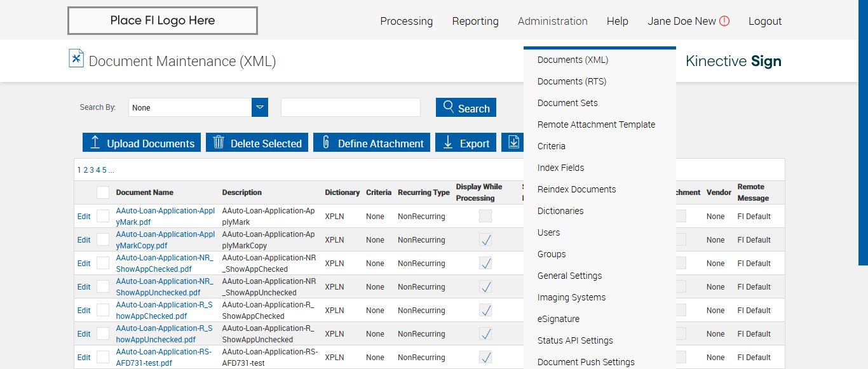Click the alert icon beside Jane Doe New
Image resolution: width=868 pixels, height=369 pixels.
click(x=724, y=21)
